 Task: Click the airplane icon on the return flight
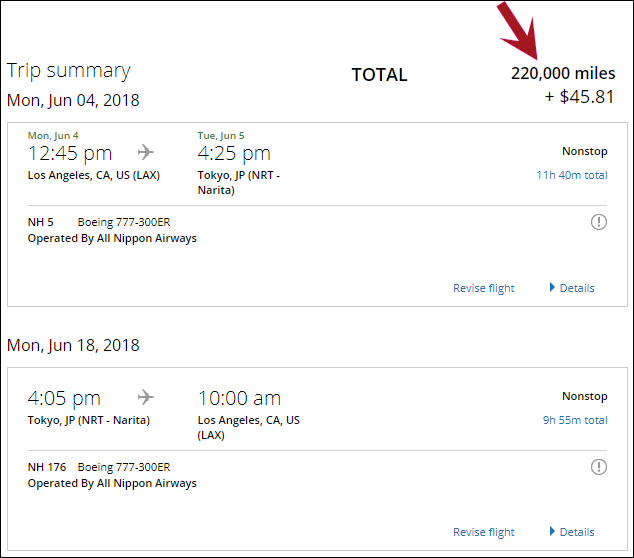(147, 397)
